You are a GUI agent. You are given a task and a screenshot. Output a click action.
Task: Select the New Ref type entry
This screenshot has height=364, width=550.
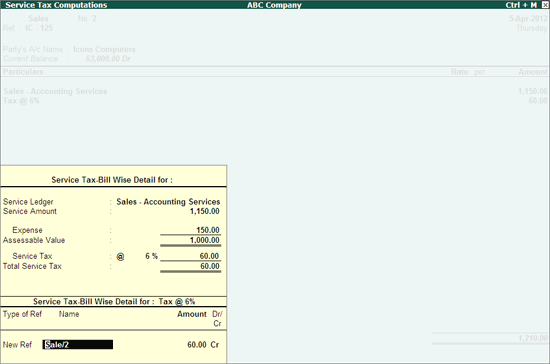(x=18, y=345)
